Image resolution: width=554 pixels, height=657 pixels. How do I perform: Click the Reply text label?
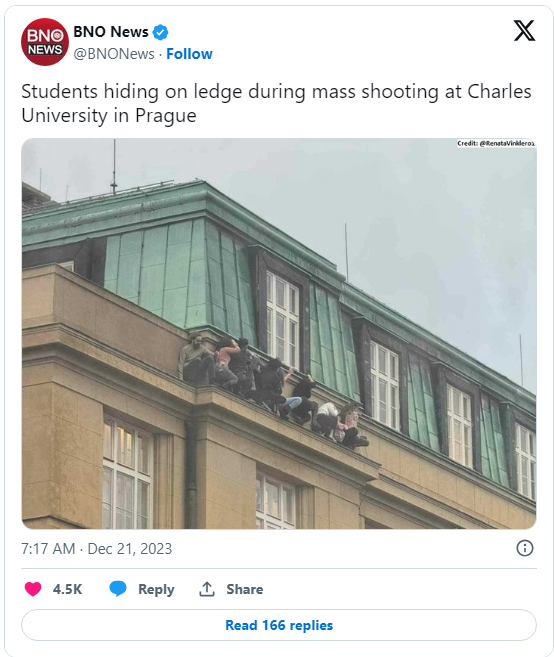156,589
